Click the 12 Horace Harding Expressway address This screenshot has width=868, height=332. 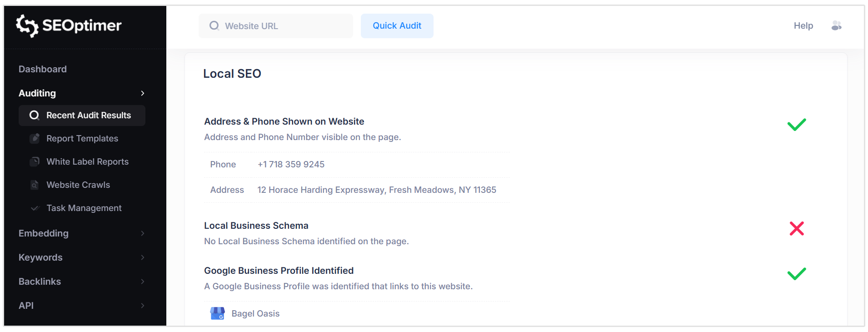[x=377, y=190]
